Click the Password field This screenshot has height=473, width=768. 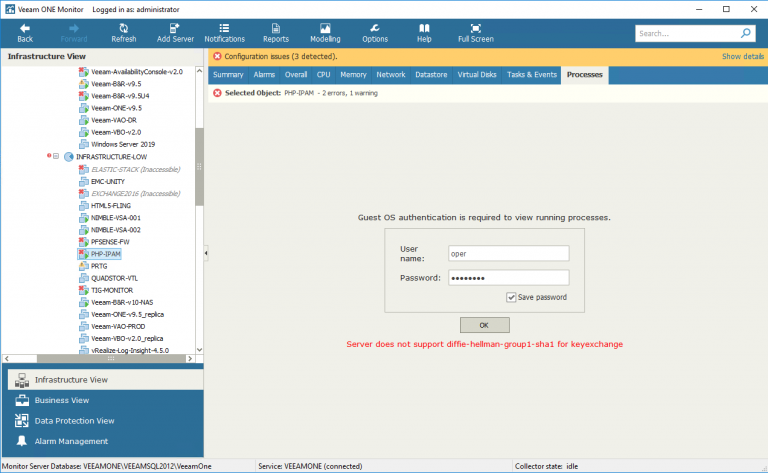pos(508,278)
